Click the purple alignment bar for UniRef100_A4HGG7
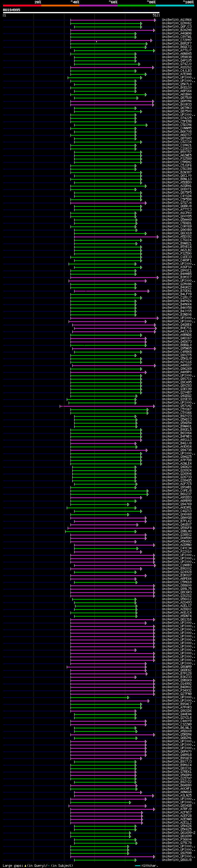The width and height of the screenshot is (197, 868). 114,365
